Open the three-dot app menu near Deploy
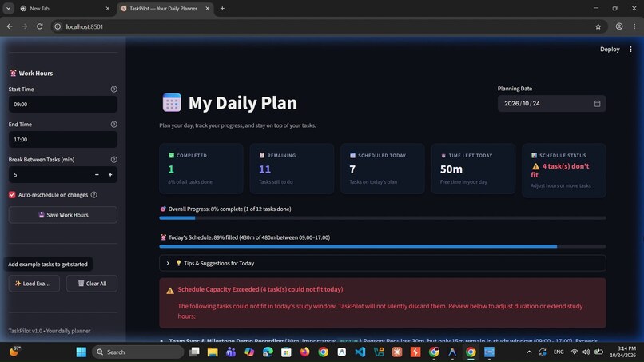This screenshot has height=362, width=644. pyautogui.click(x=630, y=50)
